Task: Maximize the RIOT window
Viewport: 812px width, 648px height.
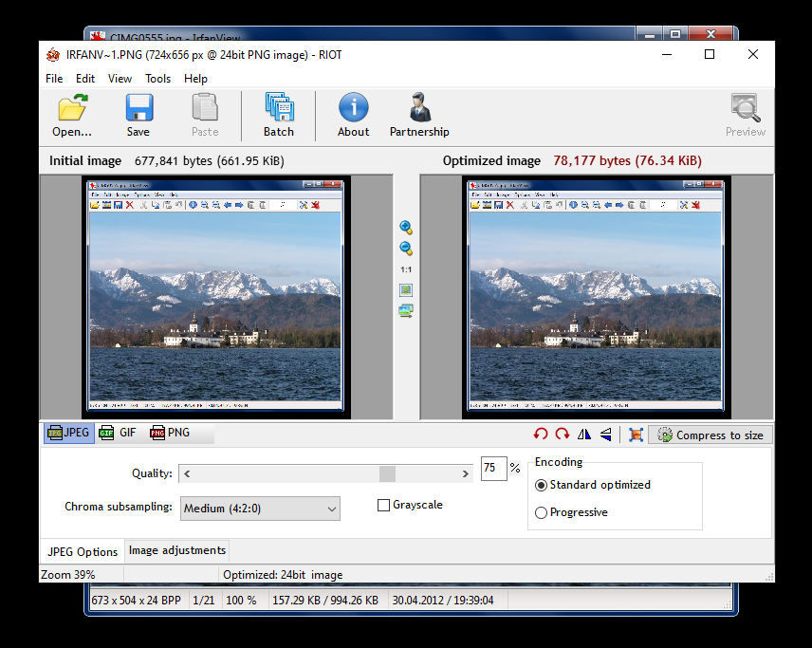Action: 710,54
